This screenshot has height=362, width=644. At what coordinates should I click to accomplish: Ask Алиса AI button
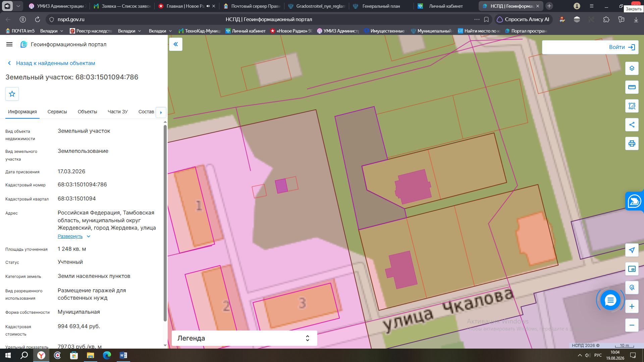point(523,19)
